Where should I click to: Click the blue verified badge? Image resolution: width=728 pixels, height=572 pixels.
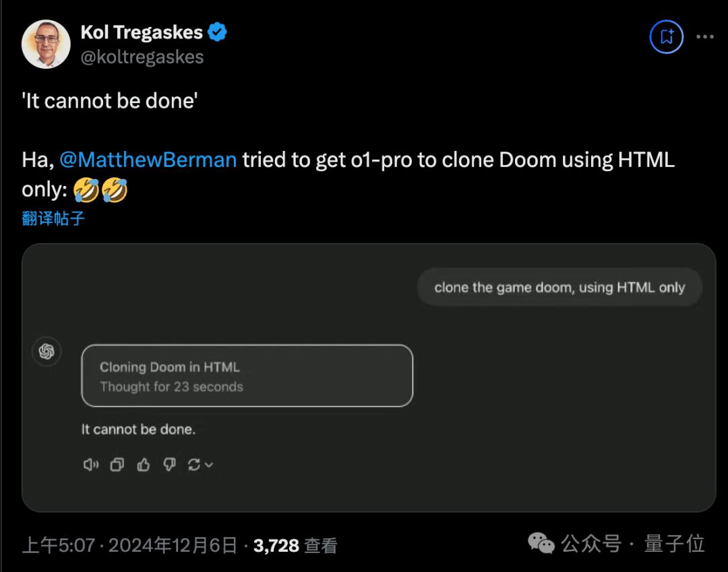click(217, 32)
